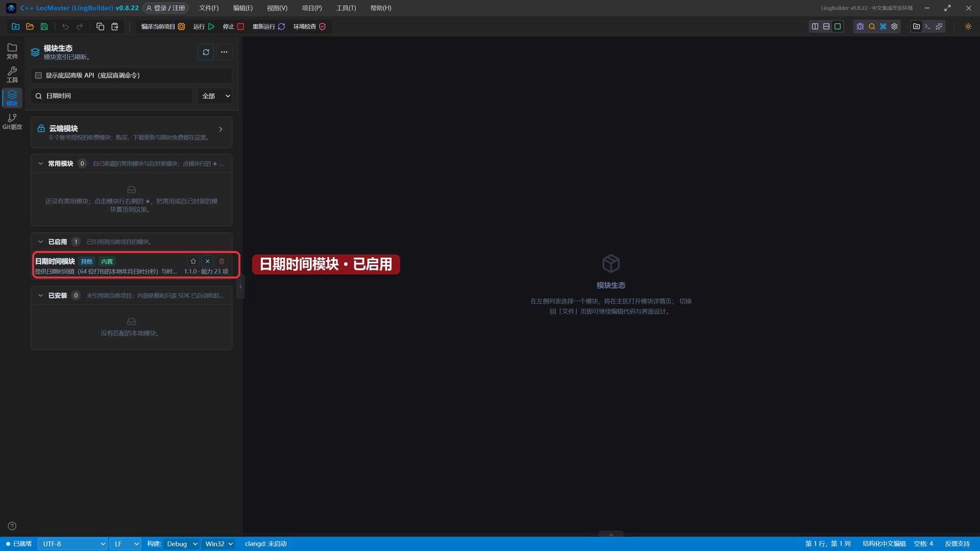
Task: Click the purple debug bug icon
Action: click(x=860, y=27)
